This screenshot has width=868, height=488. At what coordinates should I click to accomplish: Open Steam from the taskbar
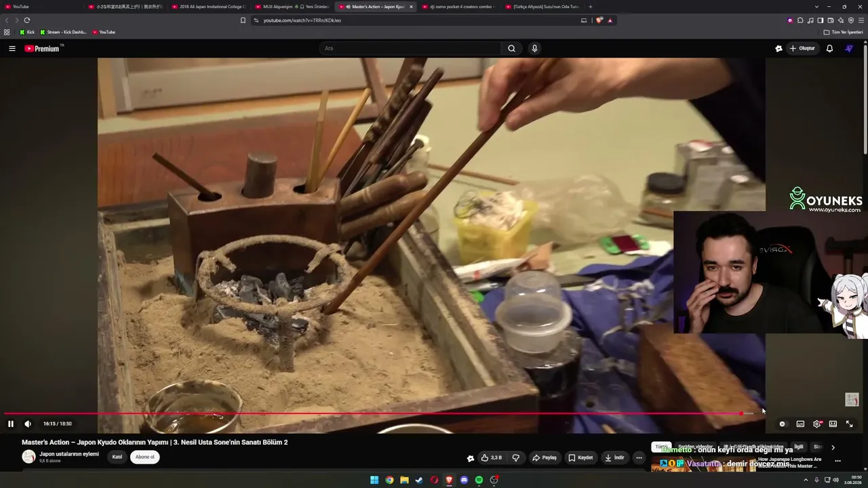pyautogui.click(x=419, y=480)
